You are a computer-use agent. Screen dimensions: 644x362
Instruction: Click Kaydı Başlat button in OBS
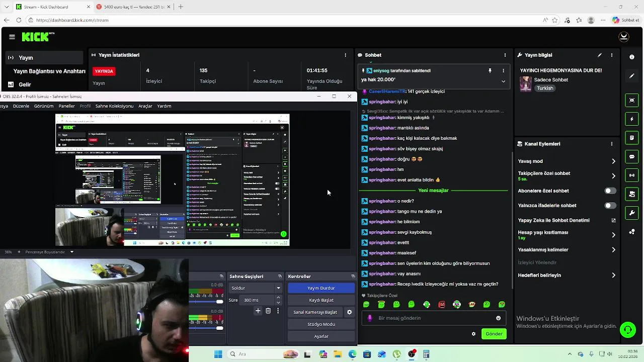(x=321, y=300)
